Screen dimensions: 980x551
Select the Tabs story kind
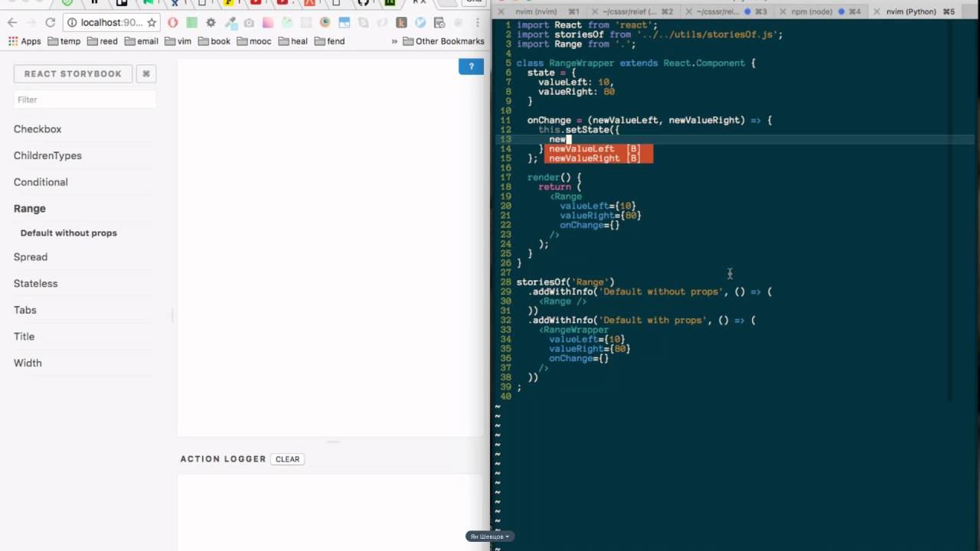(x=25, y=310)
